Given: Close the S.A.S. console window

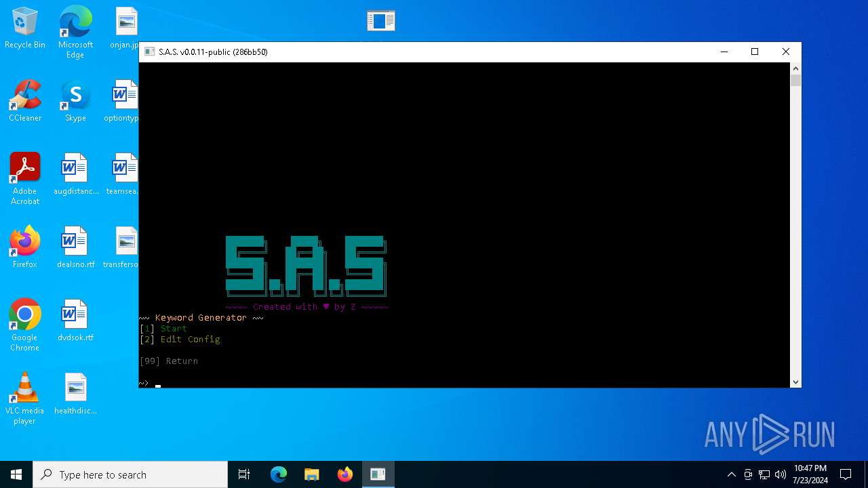Looking at the screenshot, I should [x=785, y=52].
